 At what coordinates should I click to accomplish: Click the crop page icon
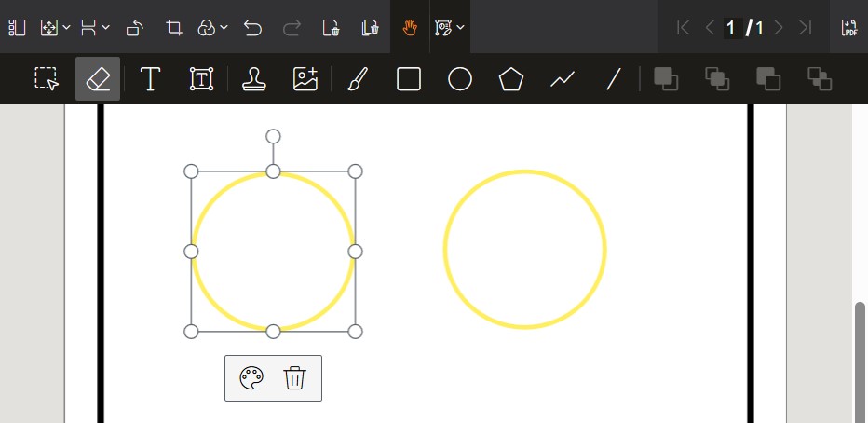173,28
